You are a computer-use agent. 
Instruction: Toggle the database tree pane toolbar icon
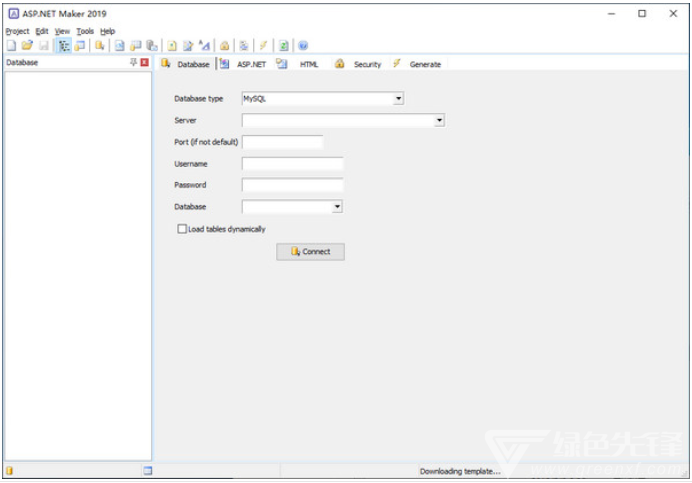click(x=64, y=45)
